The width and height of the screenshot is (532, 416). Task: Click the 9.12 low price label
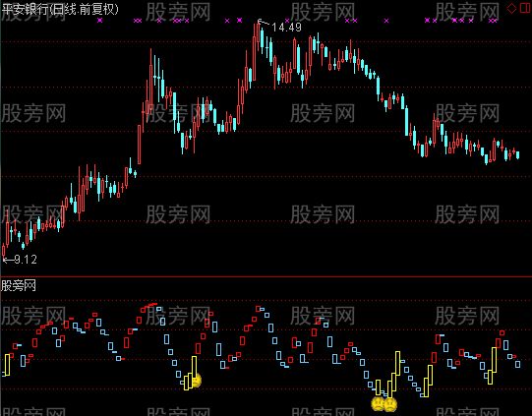(x=26, y=260)
